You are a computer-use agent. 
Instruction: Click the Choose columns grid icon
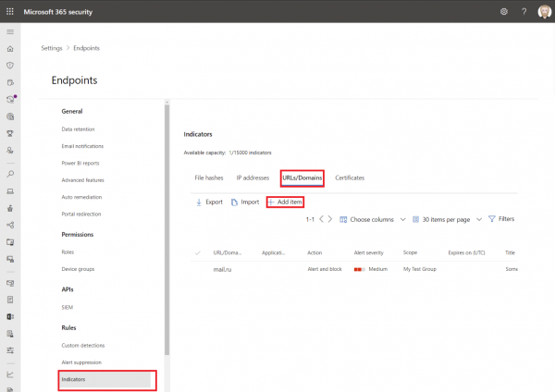[343, 219]
